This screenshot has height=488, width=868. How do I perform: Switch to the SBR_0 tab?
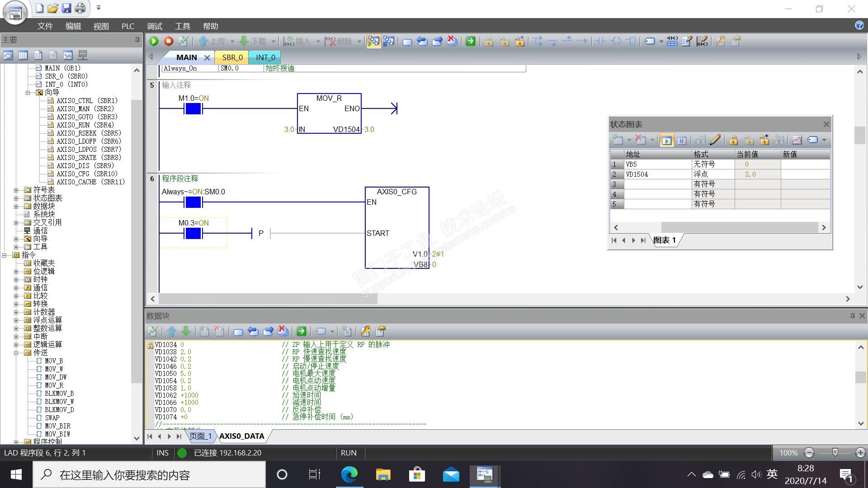click(232, 57)
